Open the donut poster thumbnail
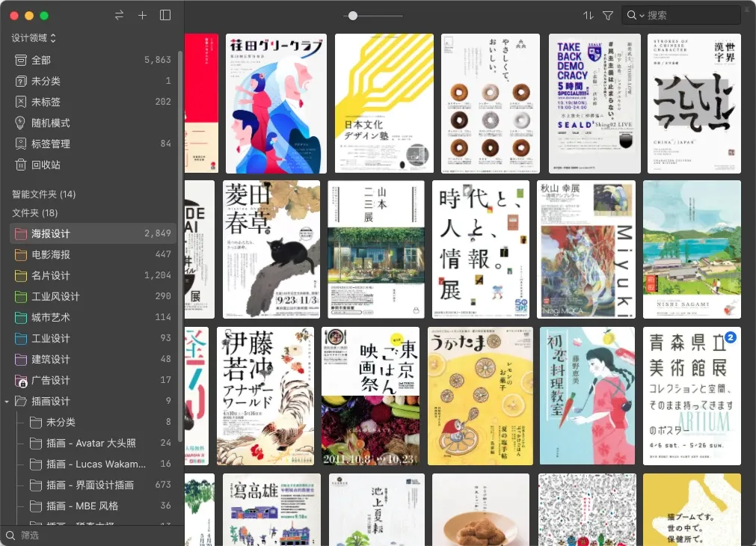The width and height of the screenshot is (756, 546). pos(491,103)
